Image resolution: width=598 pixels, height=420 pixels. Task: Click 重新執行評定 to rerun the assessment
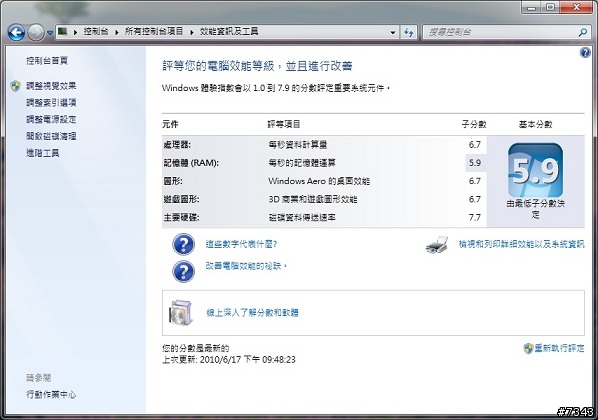(559, 348)
